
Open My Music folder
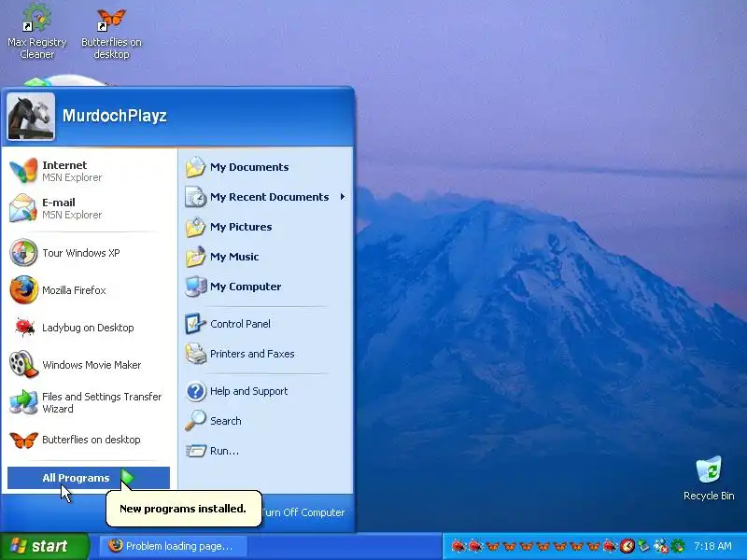pos(266,257)
